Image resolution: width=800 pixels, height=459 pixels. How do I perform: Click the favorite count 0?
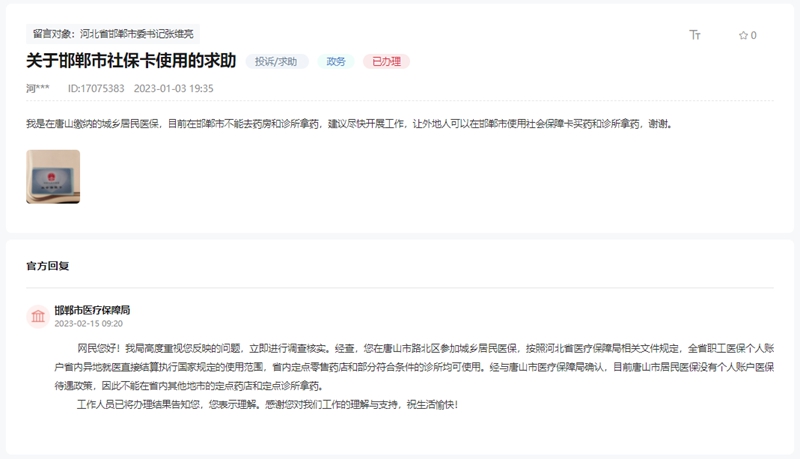[754, 35]
